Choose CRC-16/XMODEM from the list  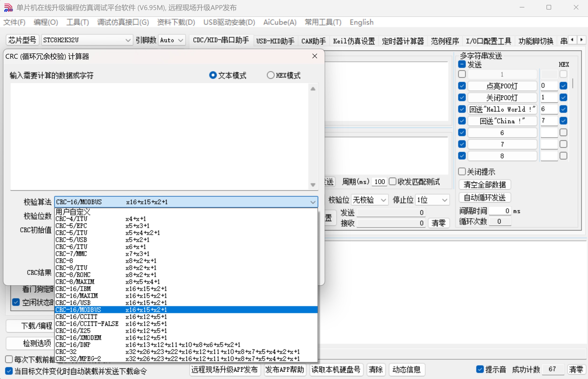coord(186,338)
